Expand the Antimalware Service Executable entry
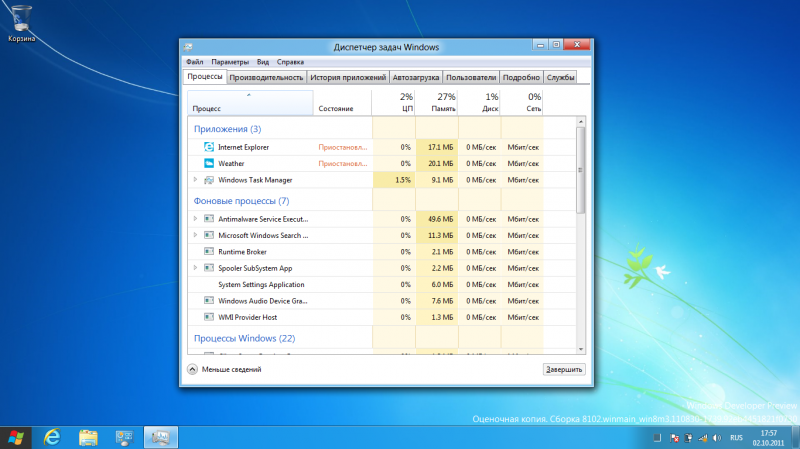 coord(195,218)
